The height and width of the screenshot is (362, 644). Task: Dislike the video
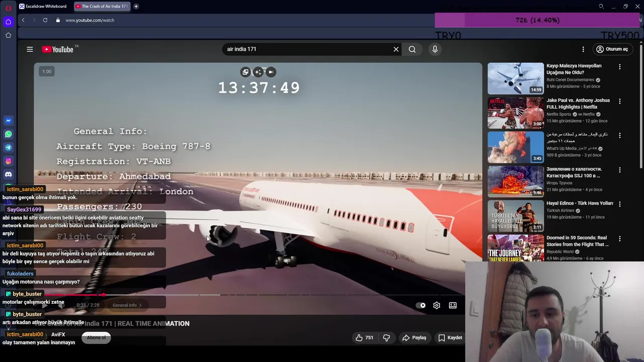pos(386,338)
